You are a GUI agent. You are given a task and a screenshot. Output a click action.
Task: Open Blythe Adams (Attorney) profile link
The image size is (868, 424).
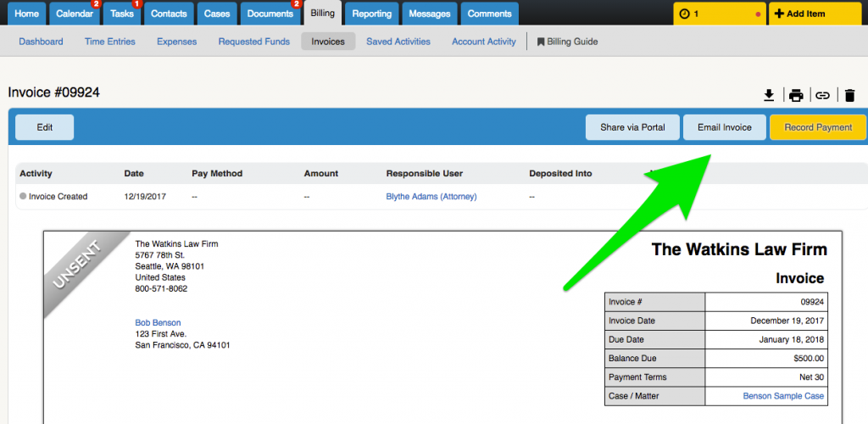point(431,197)
